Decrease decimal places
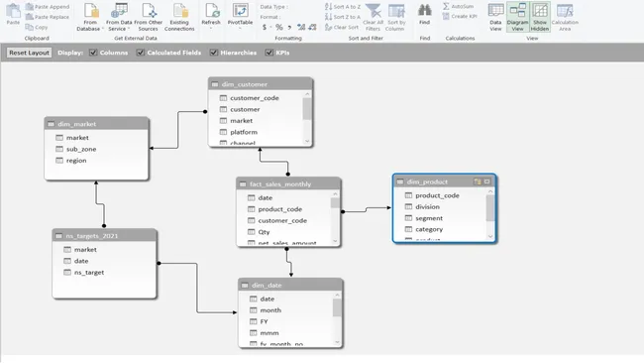Image resolution: width=644 pixels, height=363 pixels. (x=312, y=27)
